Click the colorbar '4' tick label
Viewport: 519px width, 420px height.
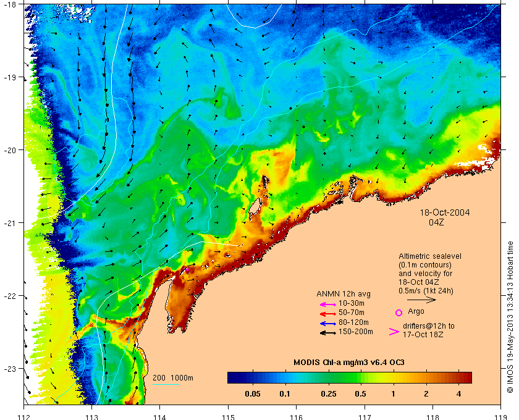tap(458, 394)
